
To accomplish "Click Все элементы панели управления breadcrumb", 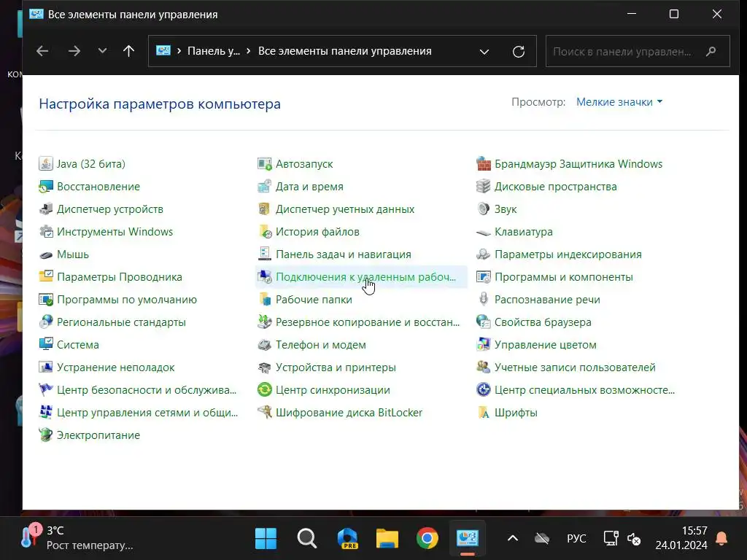I will (344, 51).
